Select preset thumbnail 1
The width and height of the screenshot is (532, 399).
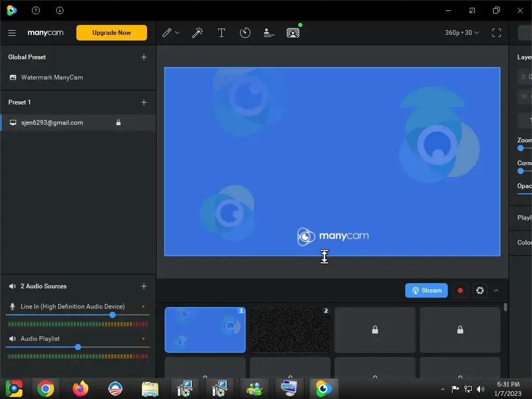point(205,330)
